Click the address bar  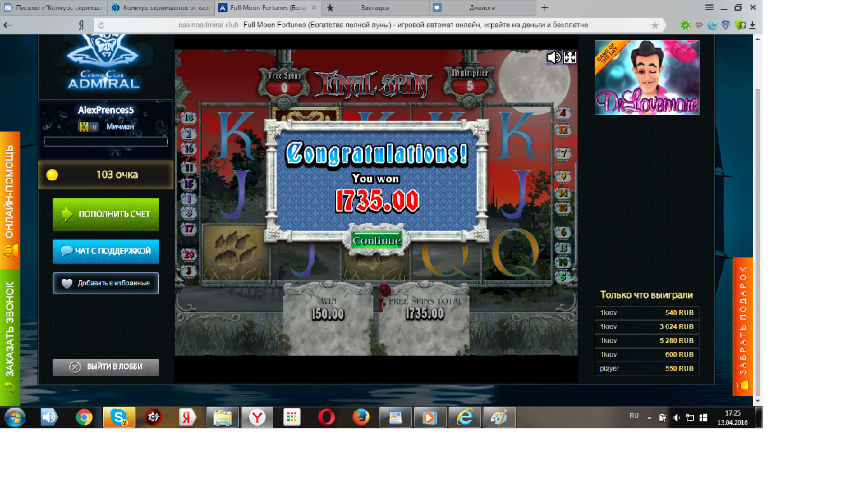(x=380, y=25)
